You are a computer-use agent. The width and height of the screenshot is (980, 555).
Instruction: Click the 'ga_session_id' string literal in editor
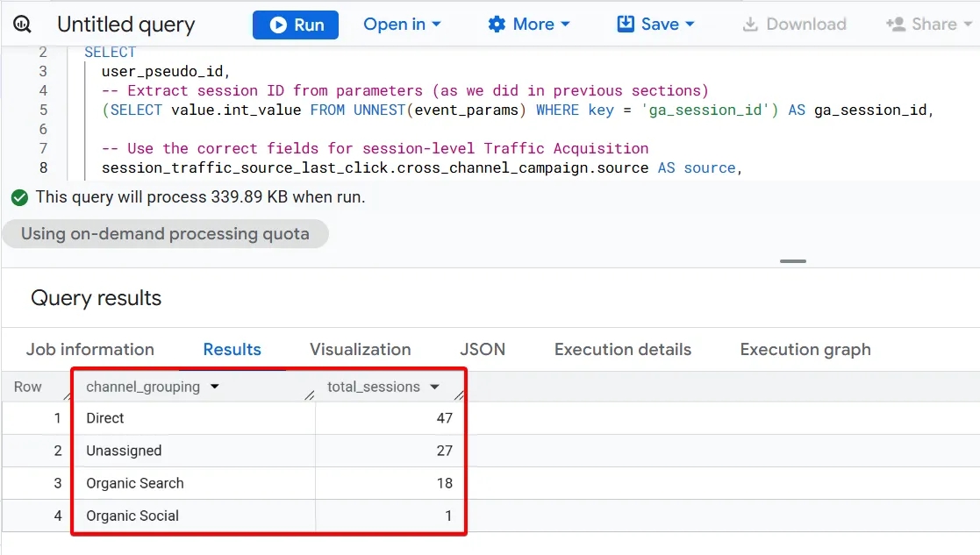pyautogui.click(x=705, y=110)
